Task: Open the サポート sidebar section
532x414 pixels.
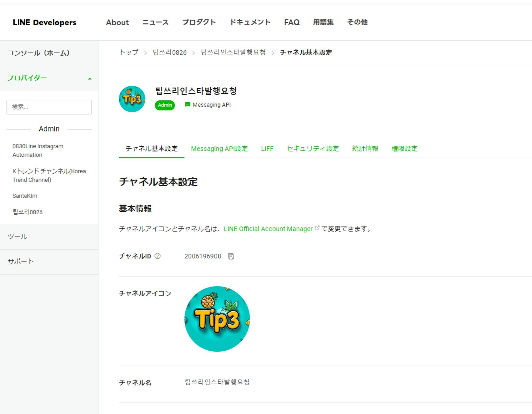Action: pyautogui.click(x=21, y=261)
